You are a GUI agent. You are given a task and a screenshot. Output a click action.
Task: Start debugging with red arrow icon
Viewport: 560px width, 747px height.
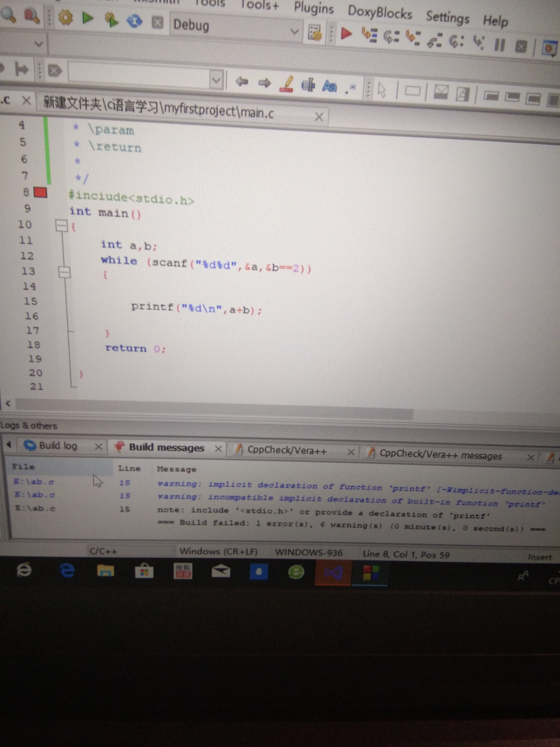[x=346, y=34]
